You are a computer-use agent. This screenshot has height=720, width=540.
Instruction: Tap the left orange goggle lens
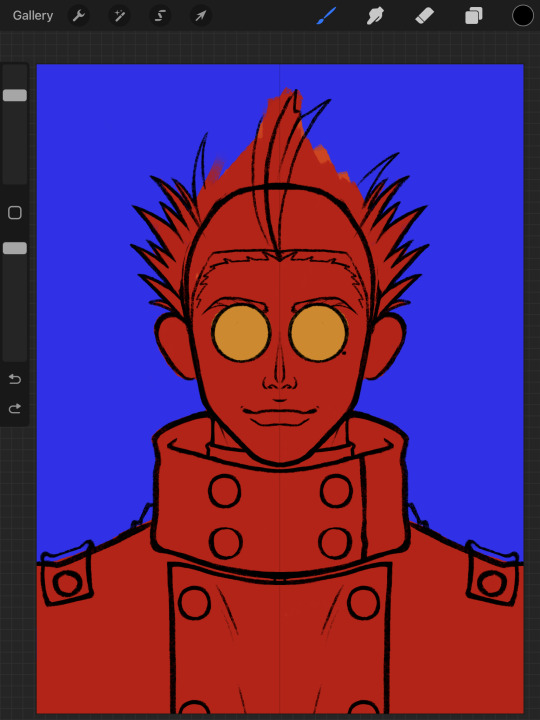coord(241,333)
